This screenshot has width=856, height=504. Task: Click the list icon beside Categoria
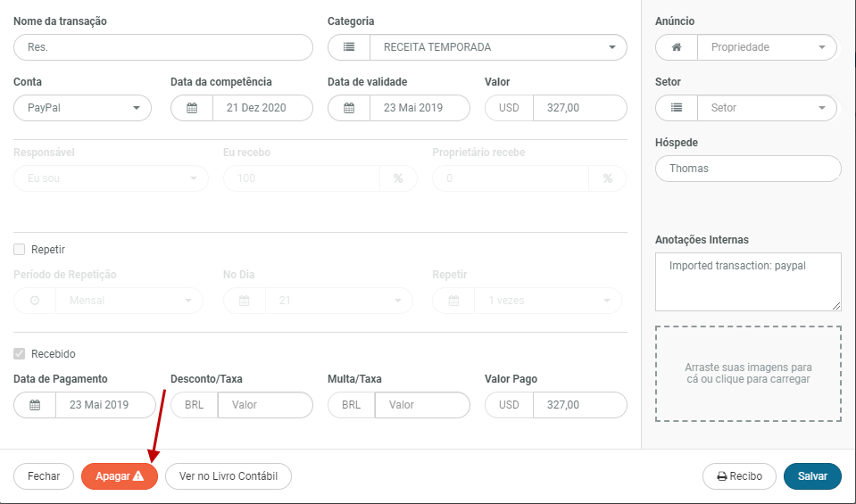pos(349,47)
